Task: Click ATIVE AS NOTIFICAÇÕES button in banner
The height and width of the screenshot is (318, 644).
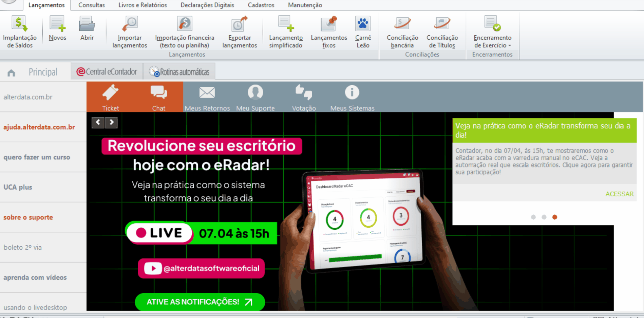Action: click(x=200, y=302)
